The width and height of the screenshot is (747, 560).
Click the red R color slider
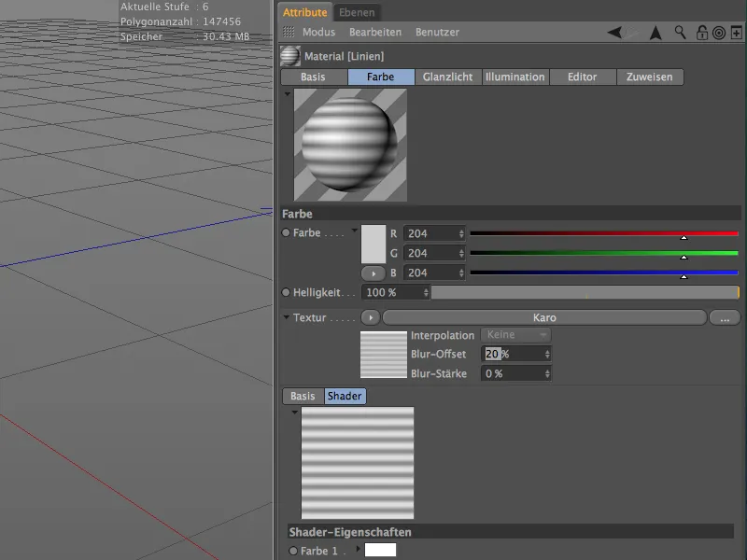604,233
